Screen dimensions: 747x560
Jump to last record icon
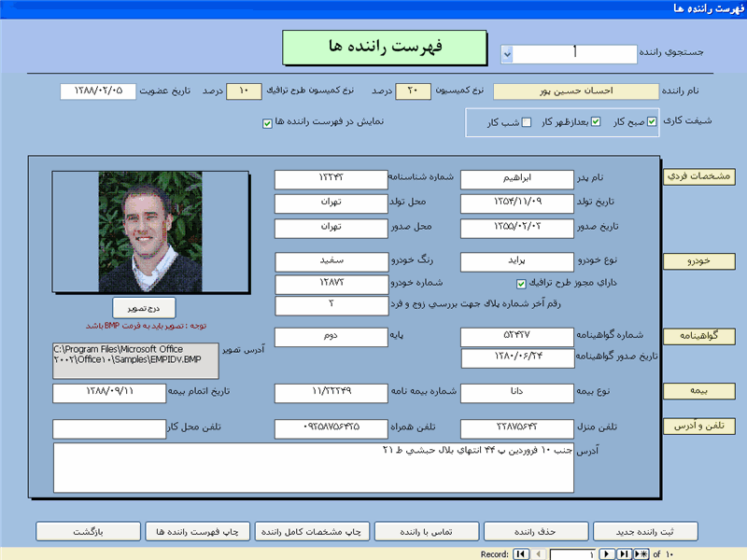(624, 553)
